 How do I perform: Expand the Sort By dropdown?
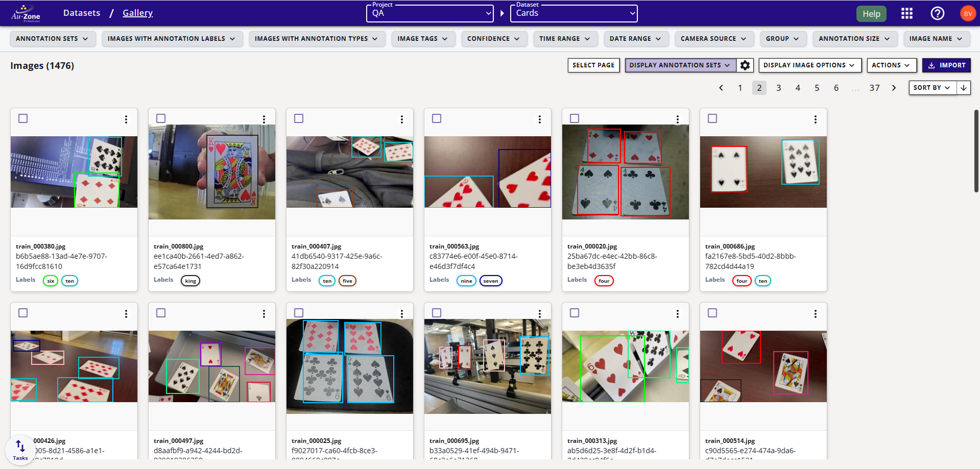pyautogui.click(x=932, y=88)
